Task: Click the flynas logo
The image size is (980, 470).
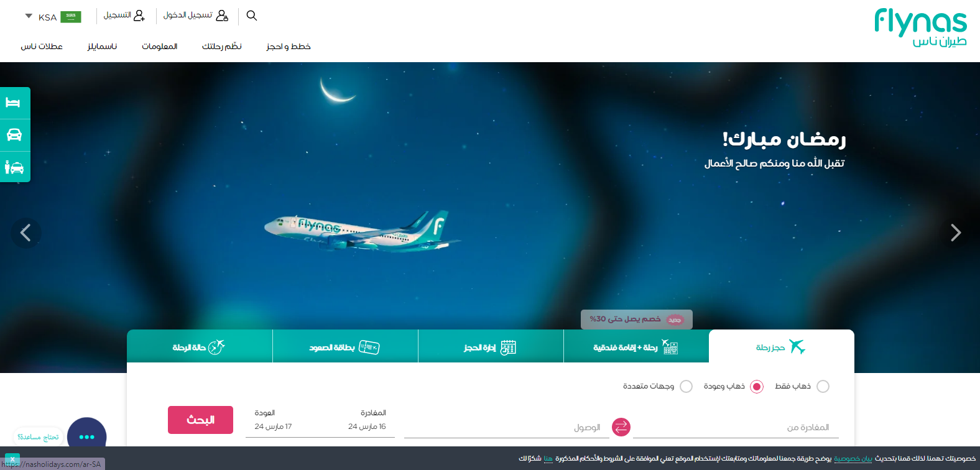Action: [920, 28]
